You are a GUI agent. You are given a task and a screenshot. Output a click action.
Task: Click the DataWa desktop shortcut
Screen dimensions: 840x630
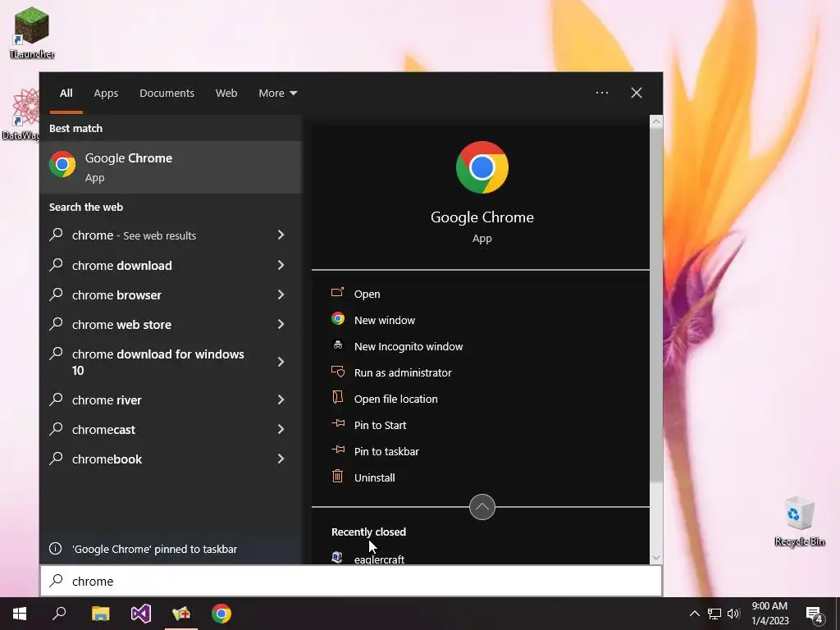pos(21,115)
